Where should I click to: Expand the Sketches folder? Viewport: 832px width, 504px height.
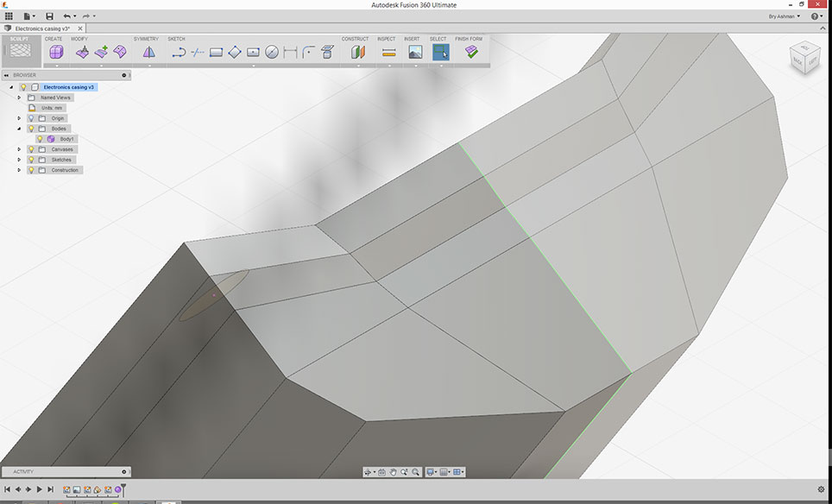click(x=19, y=160)
